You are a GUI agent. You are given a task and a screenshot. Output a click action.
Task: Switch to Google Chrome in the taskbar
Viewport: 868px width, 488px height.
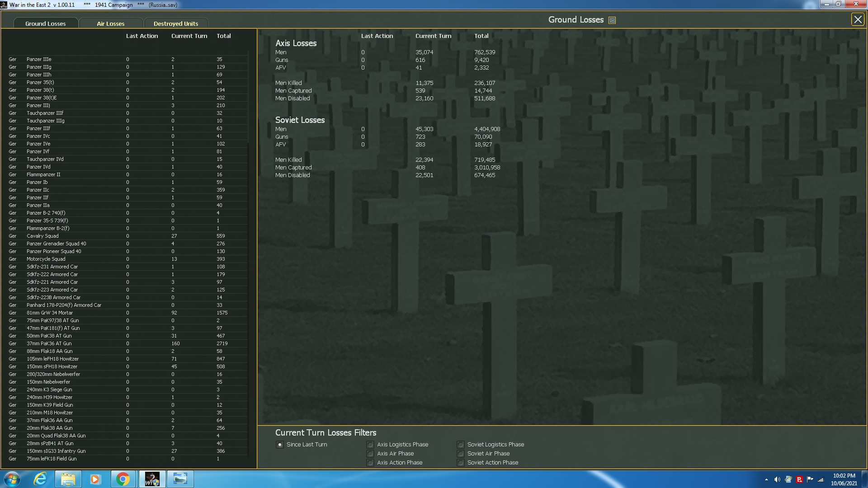(123, 479)
